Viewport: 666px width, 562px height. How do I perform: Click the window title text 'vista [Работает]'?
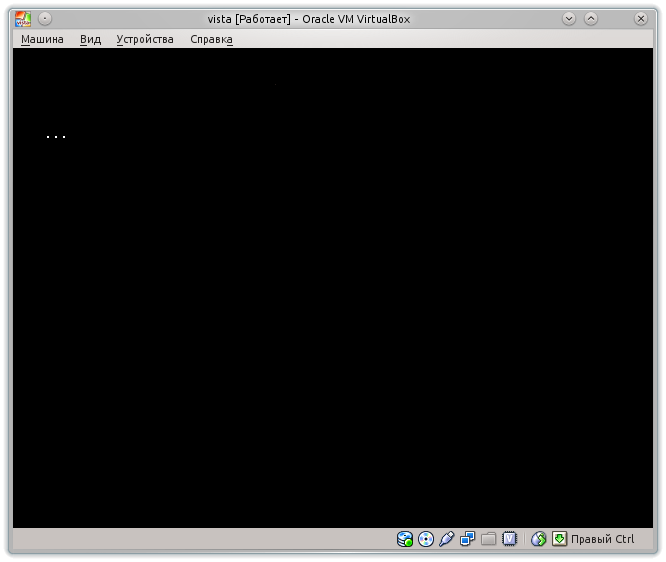[255, 18]
